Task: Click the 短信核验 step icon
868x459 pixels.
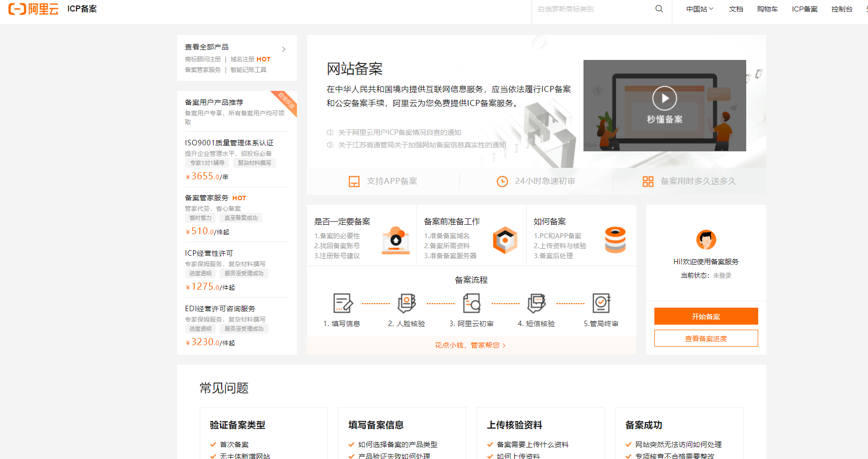Action: (537, 303)
